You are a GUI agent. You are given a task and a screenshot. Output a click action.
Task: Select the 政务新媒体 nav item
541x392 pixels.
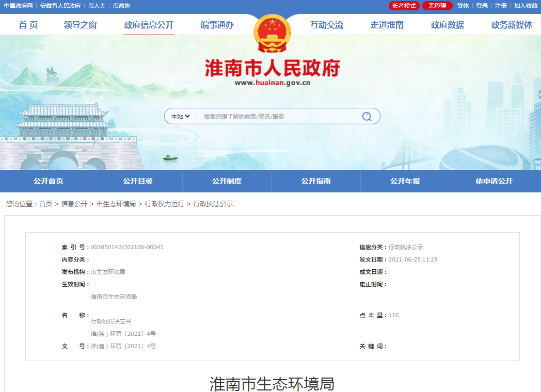511,24
